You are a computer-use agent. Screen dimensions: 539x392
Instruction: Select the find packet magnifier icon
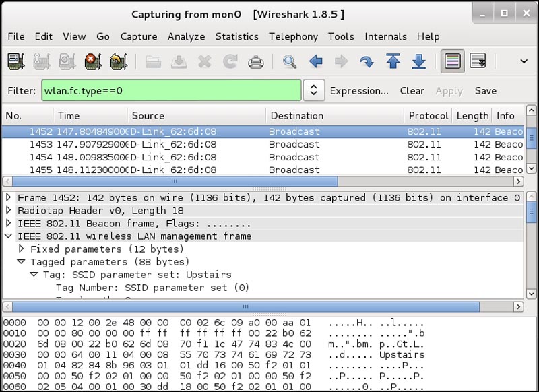(289, 61)
